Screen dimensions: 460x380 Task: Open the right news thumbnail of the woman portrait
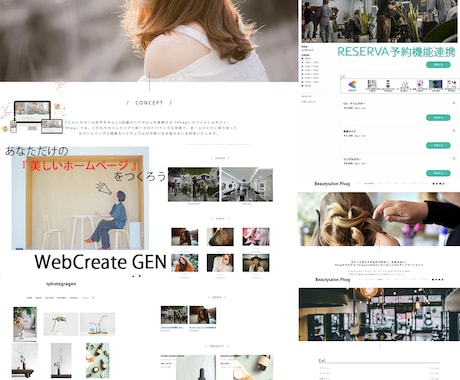(203, 315)
